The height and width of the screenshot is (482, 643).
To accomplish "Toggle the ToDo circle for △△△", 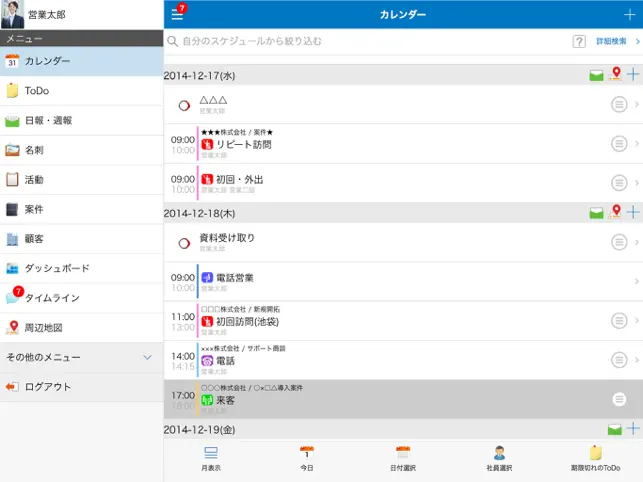I will (184, 105).
